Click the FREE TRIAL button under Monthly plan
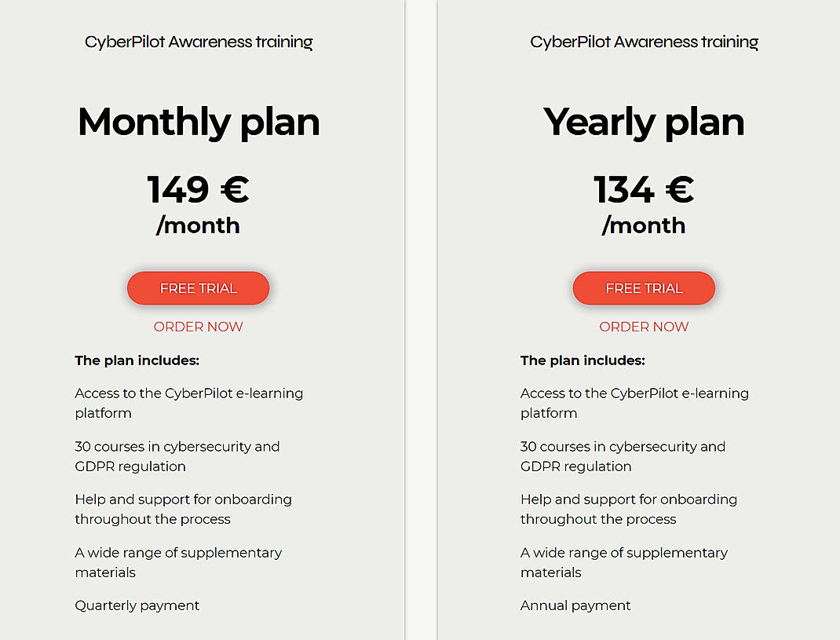Viewport: 840px width, 640px height. point(198,288)
